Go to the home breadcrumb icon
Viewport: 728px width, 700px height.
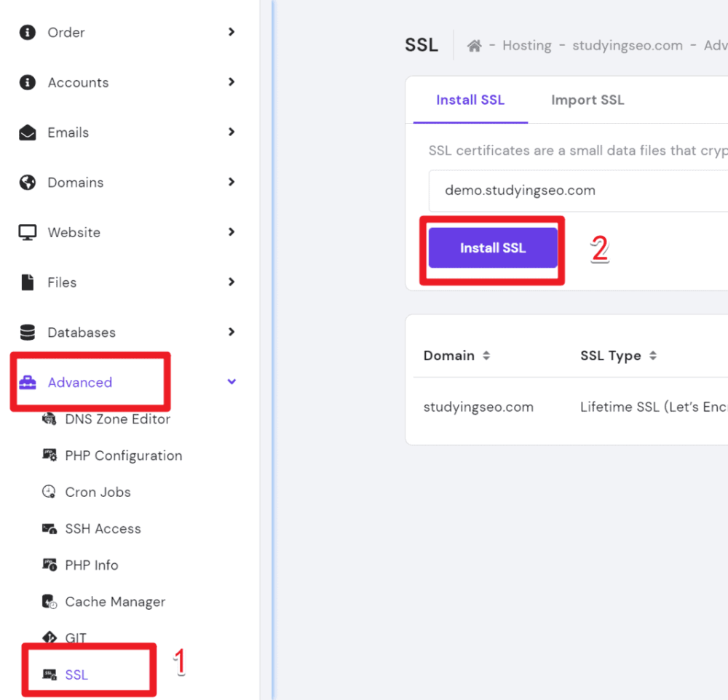click(474, 46)
